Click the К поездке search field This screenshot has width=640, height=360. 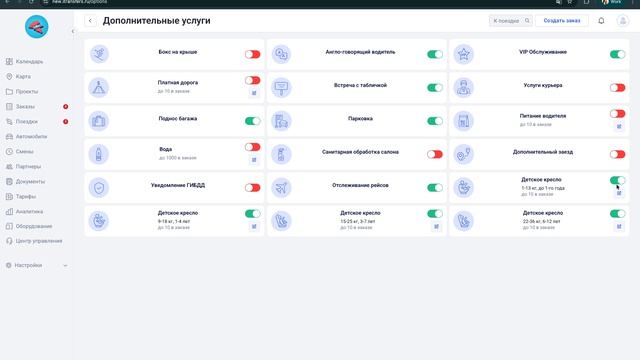click(x=511, y=20)
